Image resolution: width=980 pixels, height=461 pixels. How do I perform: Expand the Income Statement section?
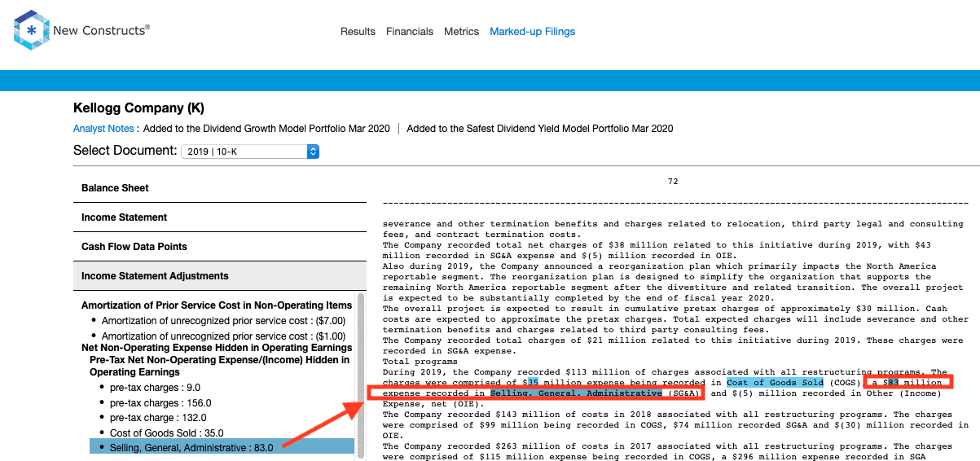(220, 217)
